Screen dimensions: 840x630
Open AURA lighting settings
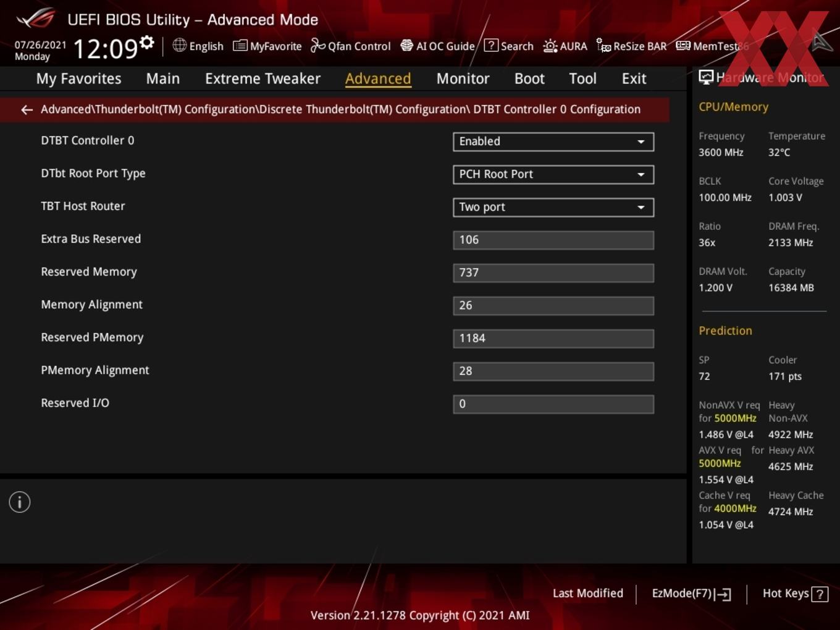[x=565, y=46]
